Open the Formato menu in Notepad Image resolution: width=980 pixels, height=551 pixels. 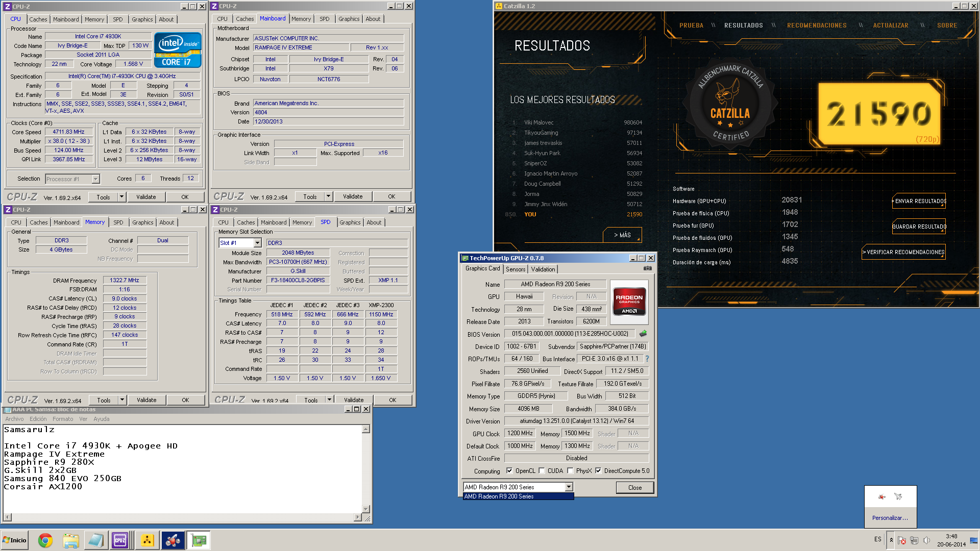tap(63, 419)
